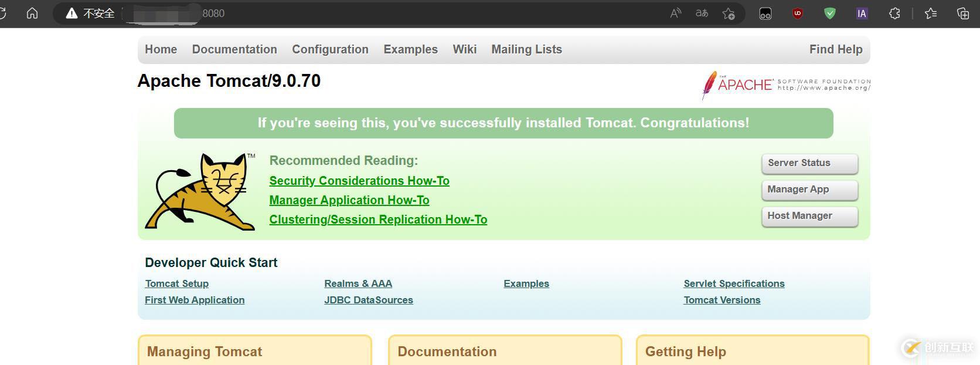This screenshot has width=980, height=365.
Task: Click the browser Home icon
Action: [x=32, y=13]
